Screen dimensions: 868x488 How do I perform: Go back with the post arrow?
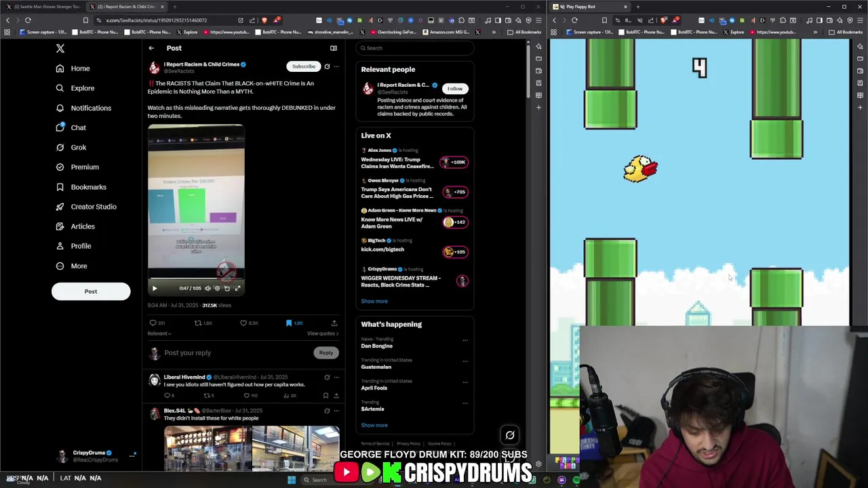click(151, 48)
